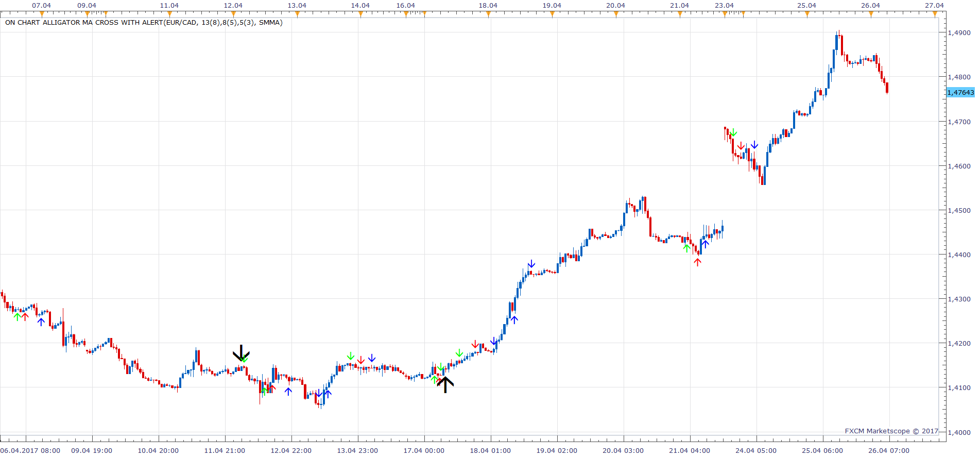980x457 pixels.
Task: Select the current price tag 1,47643
Action: [960, 93]
